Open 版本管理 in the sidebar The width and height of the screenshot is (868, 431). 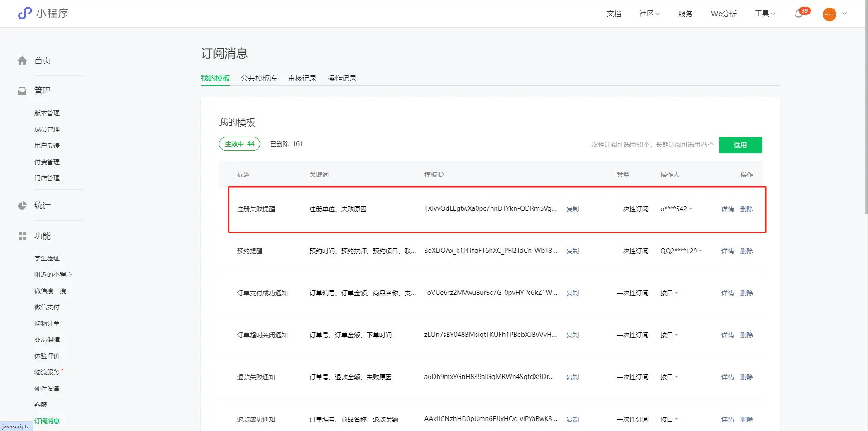coord(47,113)
